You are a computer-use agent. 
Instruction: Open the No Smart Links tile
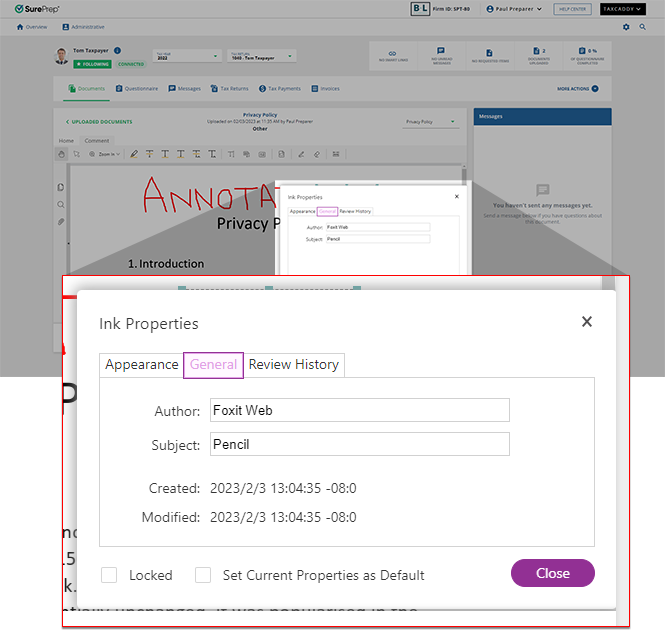393,56
